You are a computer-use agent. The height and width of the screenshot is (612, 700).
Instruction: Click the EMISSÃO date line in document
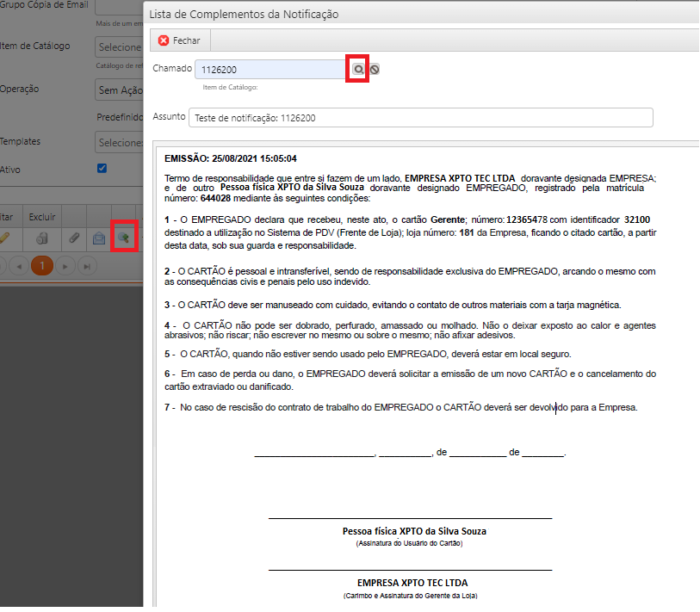point(231,158)
